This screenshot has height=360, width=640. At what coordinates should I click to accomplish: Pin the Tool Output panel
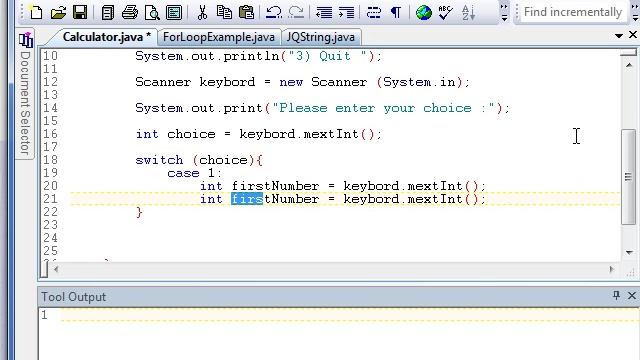coord(616,296)
